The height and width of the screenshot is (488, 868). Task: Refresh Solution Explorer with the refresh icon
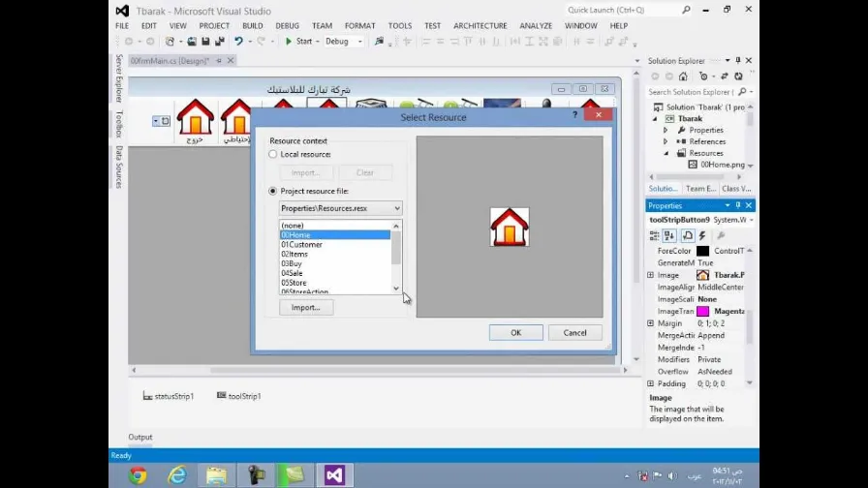click(738, 76)
